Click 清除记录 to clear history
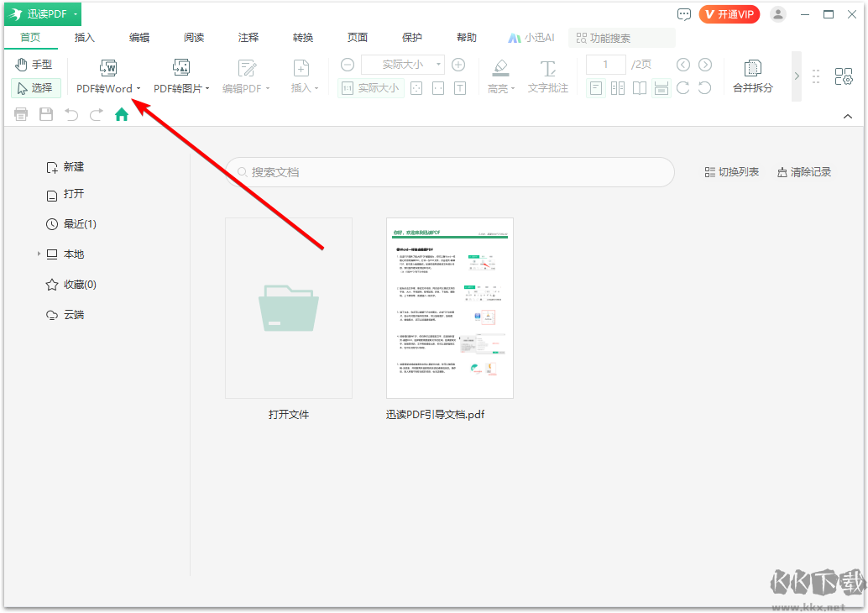 (803, 172)
